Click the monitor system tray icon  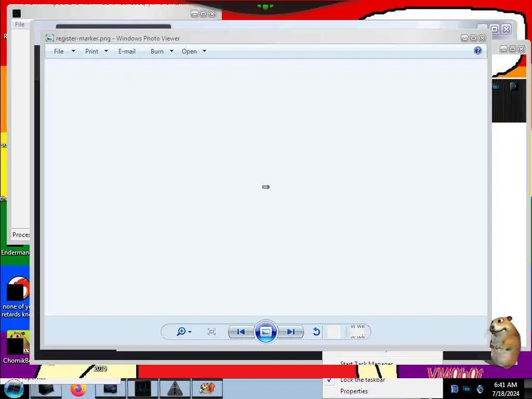click(467, 389)
